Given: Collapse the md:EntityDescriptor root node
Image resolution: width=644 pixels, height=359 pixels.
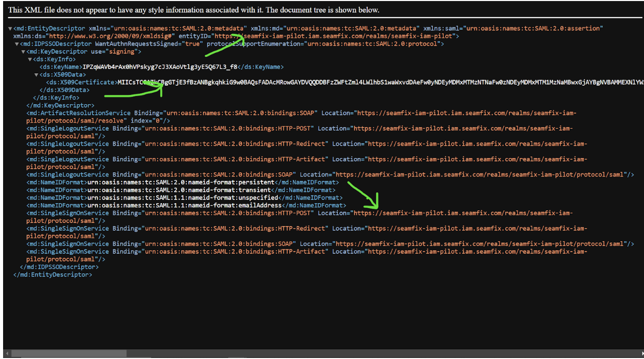Looking at the screenshot, I should click(x=11, y=28).
